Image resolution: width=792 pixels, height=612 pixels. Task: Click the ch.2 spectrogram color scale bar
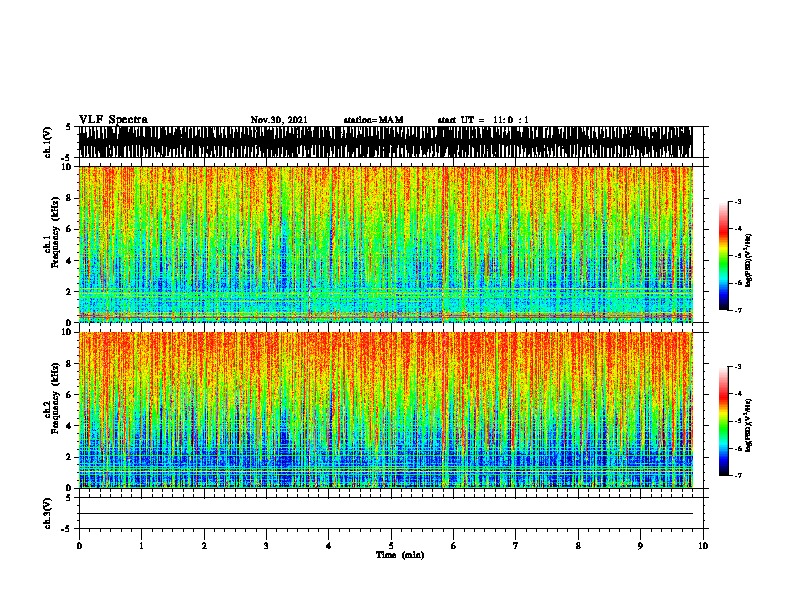[723, 421]
